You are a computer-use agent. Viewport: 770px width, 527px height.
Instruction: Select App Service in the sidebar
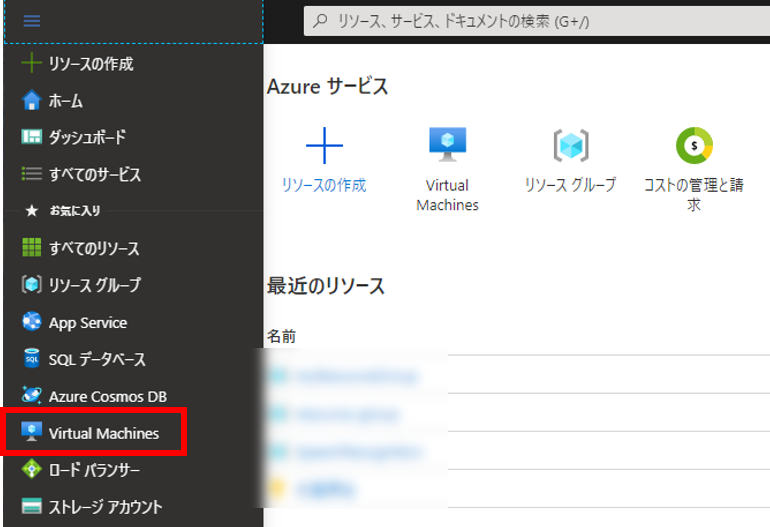coord(88,322)
